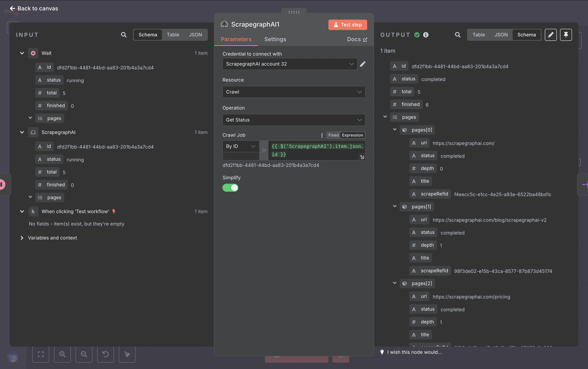Click the VK user avatar
The image size is (588, 369).
pyautogui.click(x=13, y=357)
